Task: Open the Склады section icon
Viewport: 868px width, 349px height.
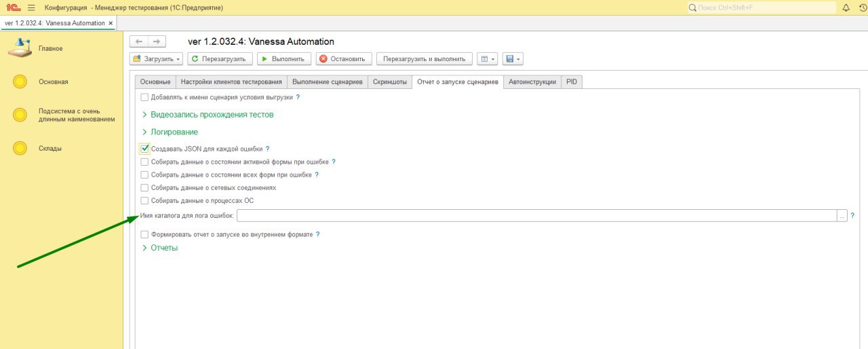Action: (x=20, y=148)
